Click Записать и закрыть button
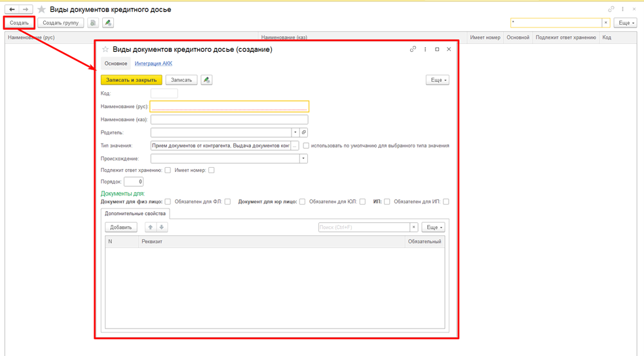Viewport: 644px width, 356px height. tap(132, 80)
